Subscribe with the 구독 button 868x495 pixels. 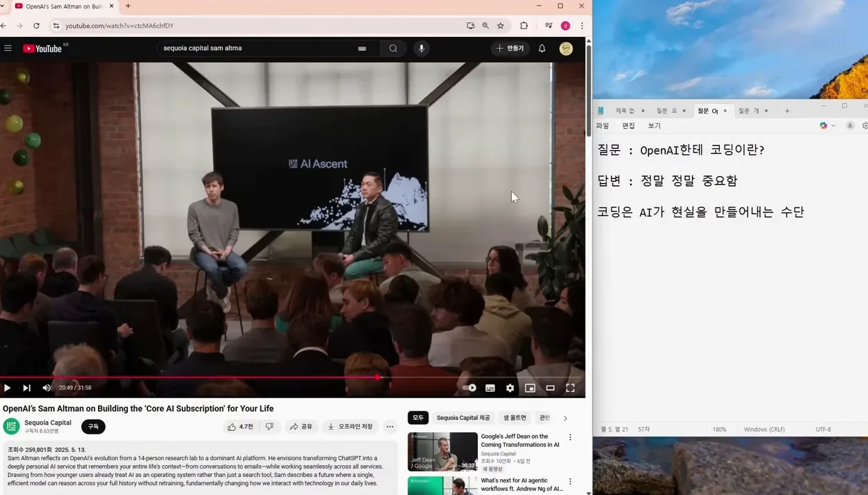[x=93, y=426]
